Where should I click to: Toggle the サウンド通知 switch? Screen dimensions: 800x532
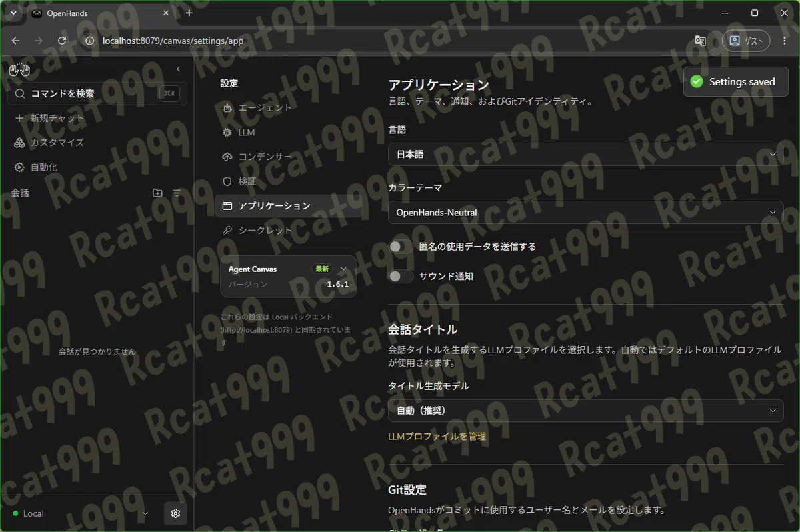tap(401, 276)
